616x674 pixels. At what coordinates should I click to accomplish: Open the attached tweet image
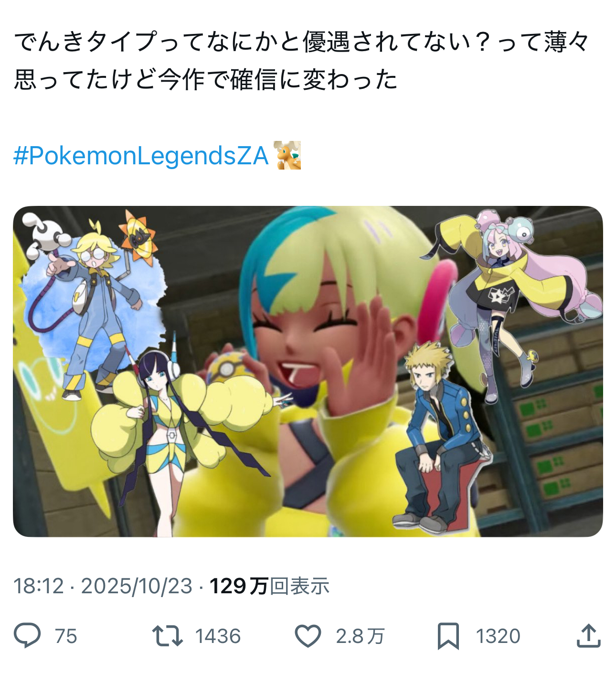tap(308, 371)
